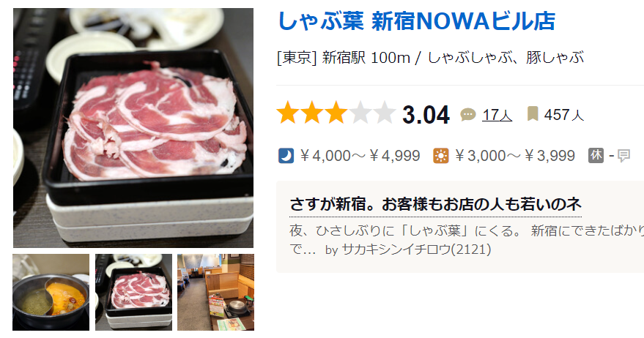Click the first gold rating star
The image size is (644, 338).
click(288, 113)
